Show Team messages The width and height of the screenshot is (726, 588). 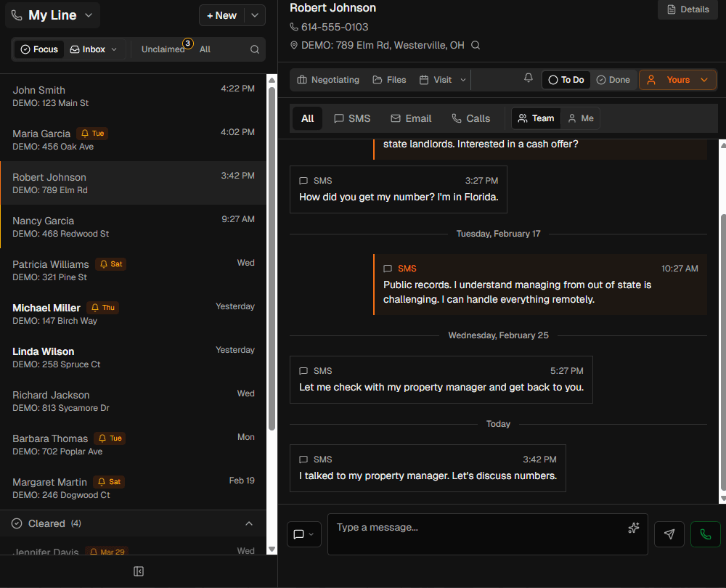pos(537,118)
